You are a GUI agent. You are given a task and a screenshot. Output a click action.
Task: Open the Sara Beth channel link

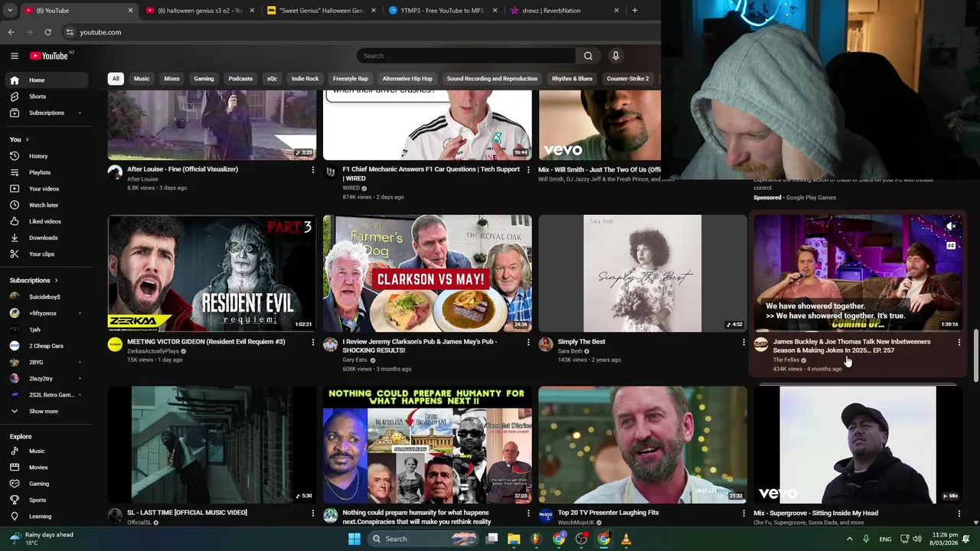click(x=570, y=351)
